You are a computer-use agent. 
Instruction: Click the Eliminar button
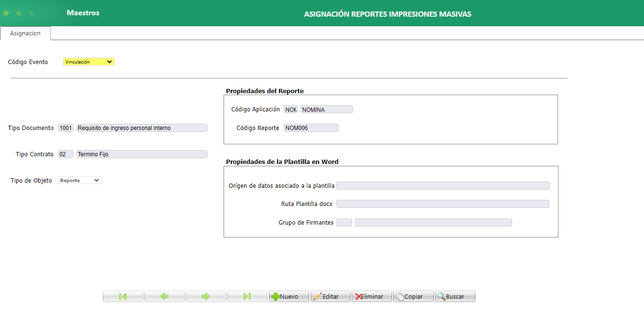tap(372, 296)
